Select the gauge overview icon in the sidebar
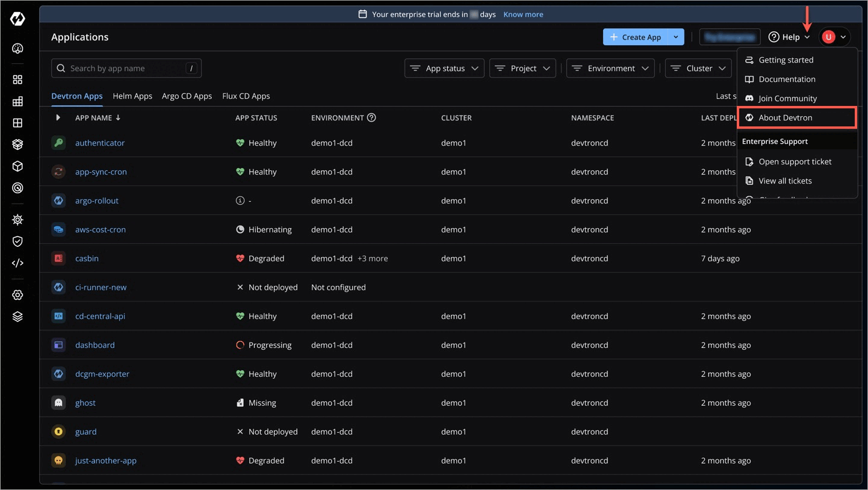 tap(17, 49)
